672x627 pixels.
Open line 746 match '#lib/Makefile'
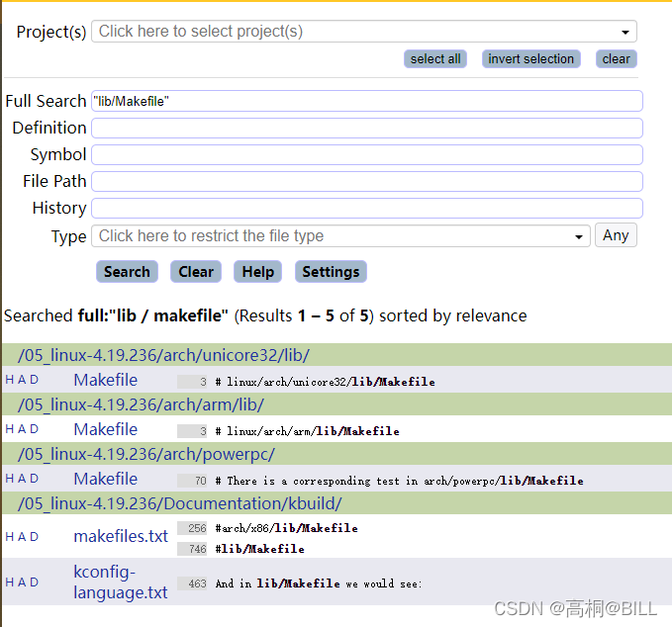pos(240,549)
